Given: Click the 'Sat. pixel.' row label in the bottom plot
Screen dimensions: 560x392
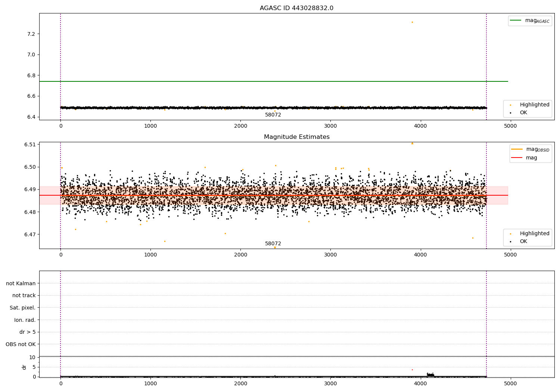Looking at the screenshot, I should point(23,308).
